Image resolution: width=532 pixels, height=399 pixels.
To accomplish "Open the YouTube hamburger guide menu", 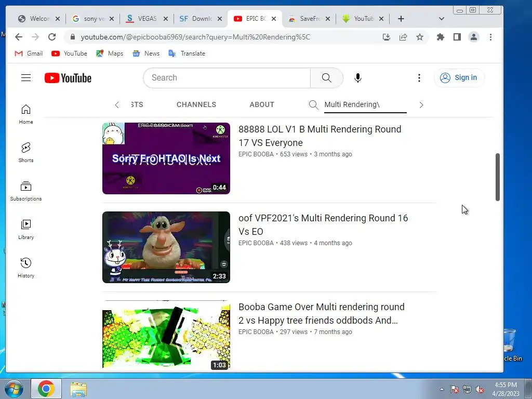I will (26, 78).
